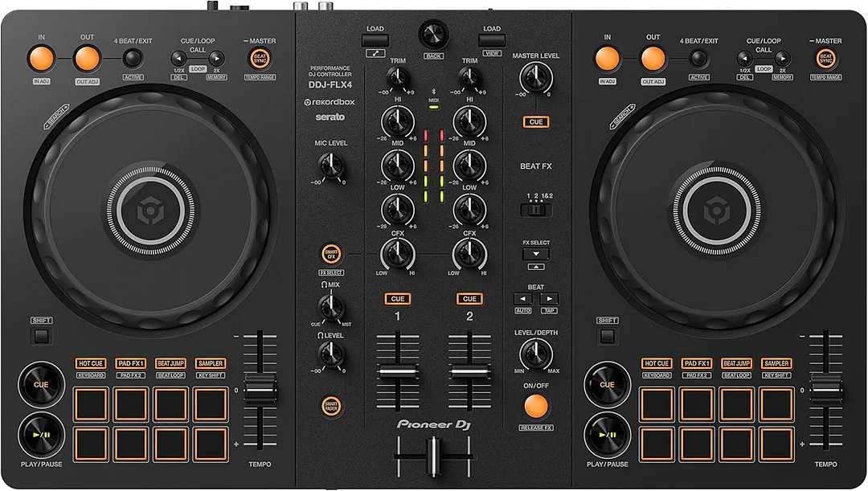Toggle the master CUE button
Viewport: 868px width, 491px height.
[536, 122]
